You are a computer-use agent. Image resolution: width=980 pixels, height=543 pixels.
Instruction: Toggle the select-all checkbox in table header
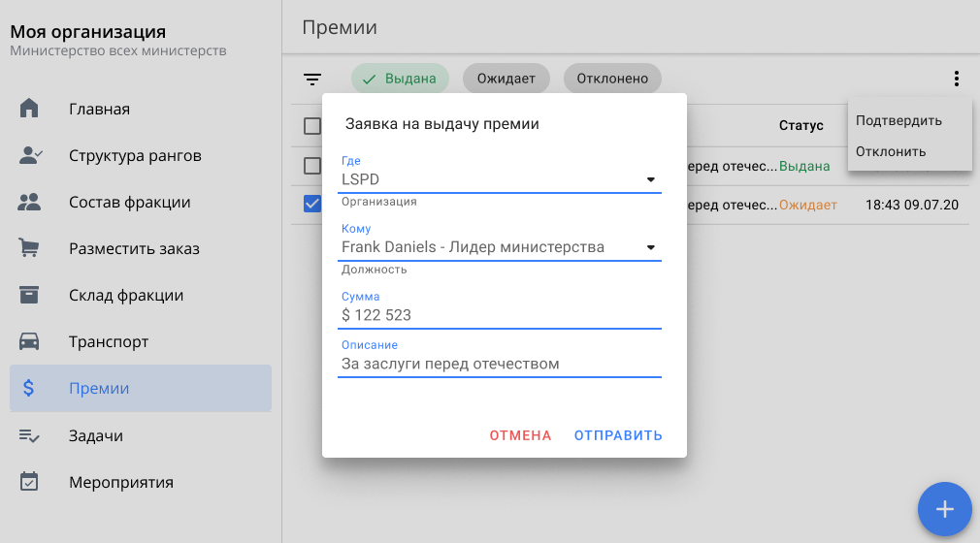click(x=312, y=126)
